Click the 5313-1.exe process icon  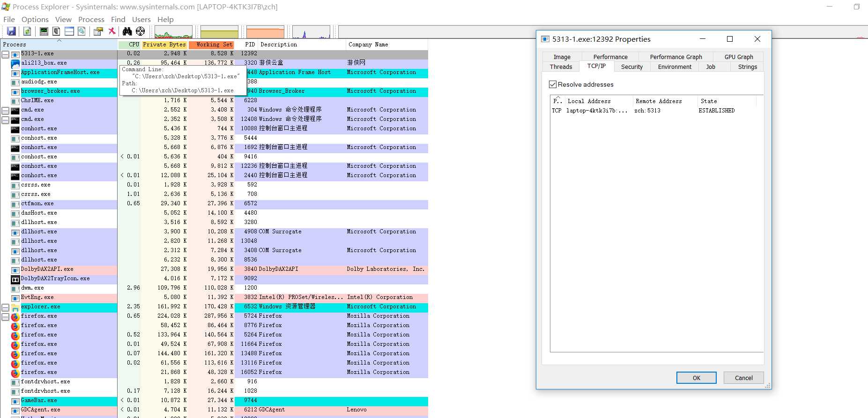click(15, 54)
